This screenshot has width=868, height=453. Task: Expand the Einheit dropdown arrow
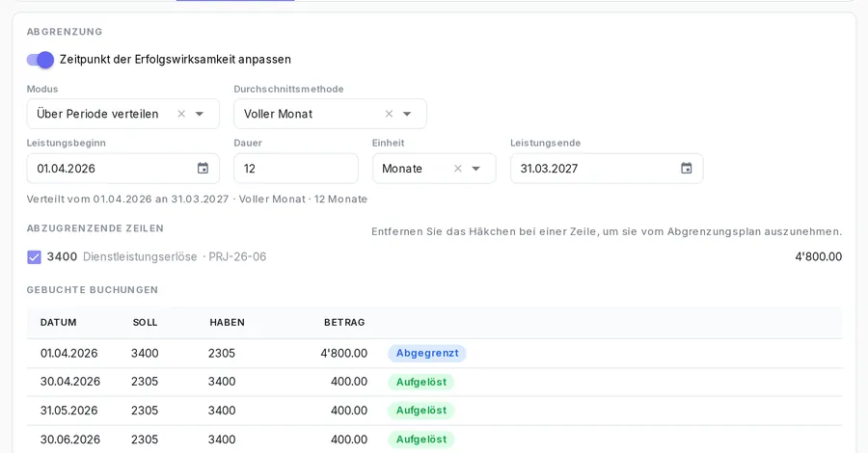click(476, 169)
